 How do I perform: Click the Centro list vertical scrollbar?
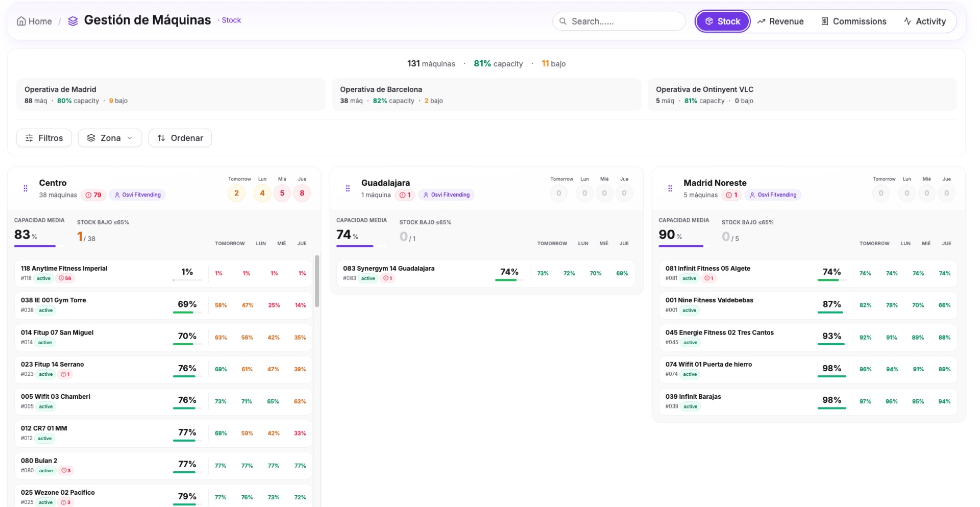coord(317,281)
